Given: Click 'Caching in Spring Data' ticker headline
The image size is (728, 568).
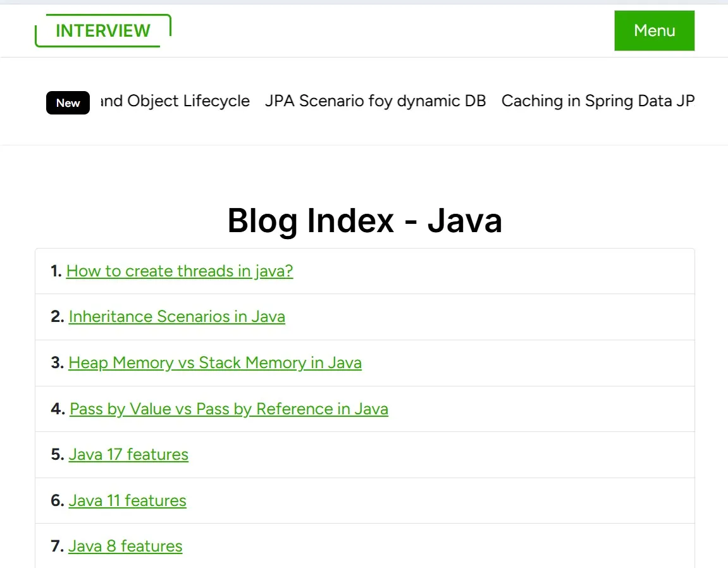Looking at the screenshot, I should [x=598, y=101].
